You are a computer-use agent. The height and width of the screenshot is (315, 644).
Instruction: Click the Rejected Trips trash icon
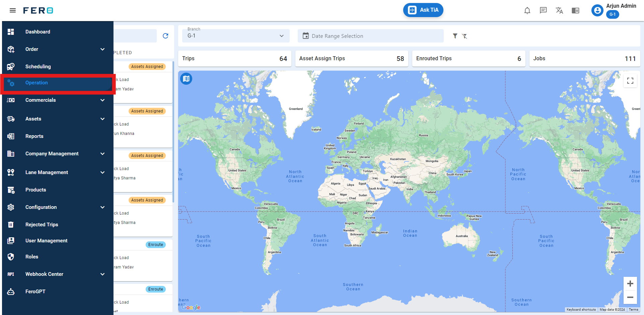coord(11,225)
